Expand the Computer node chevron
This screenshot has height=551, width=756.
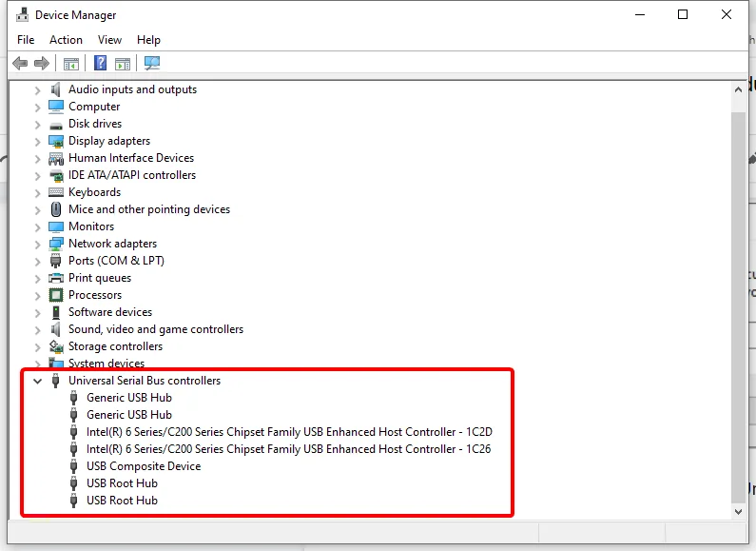pyautogui.click(x=38, y=108)
